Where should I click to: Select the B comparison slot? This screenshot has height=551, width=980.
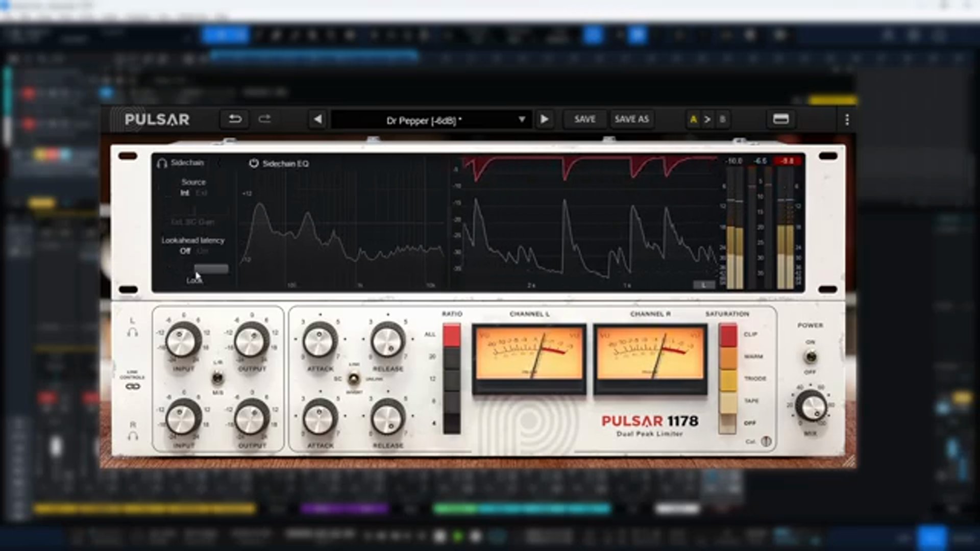point(722,120)
